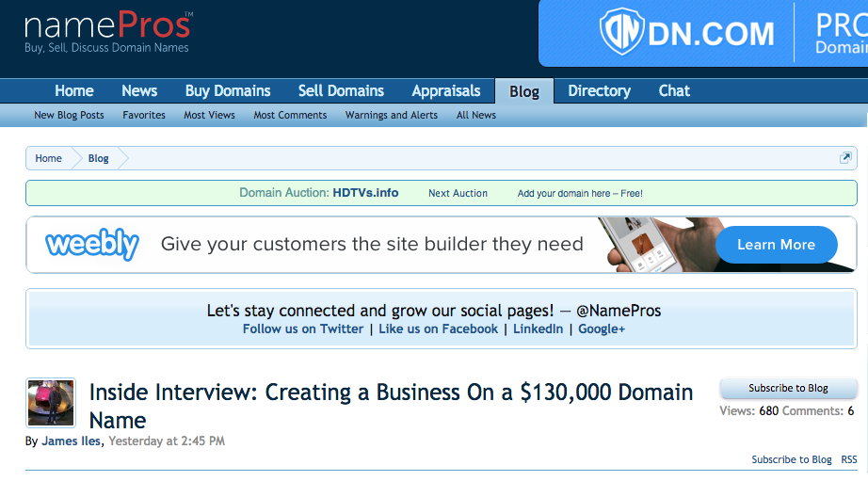Image resolution: width=868 pixels, height=481 pixels.
Task: Open the Buy Domains tab
Action: point(228,90)
